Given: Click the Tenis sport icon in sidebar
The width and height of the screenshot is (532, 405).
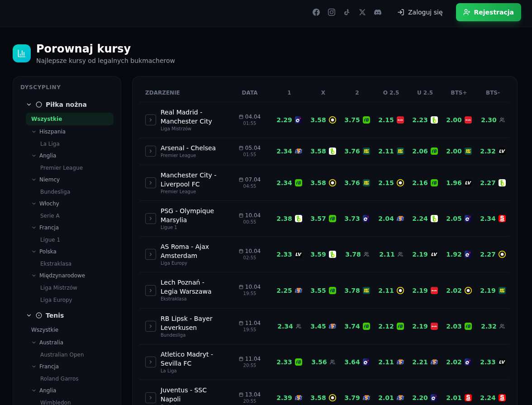Looking at the screenshot, I should pos(39,315).
